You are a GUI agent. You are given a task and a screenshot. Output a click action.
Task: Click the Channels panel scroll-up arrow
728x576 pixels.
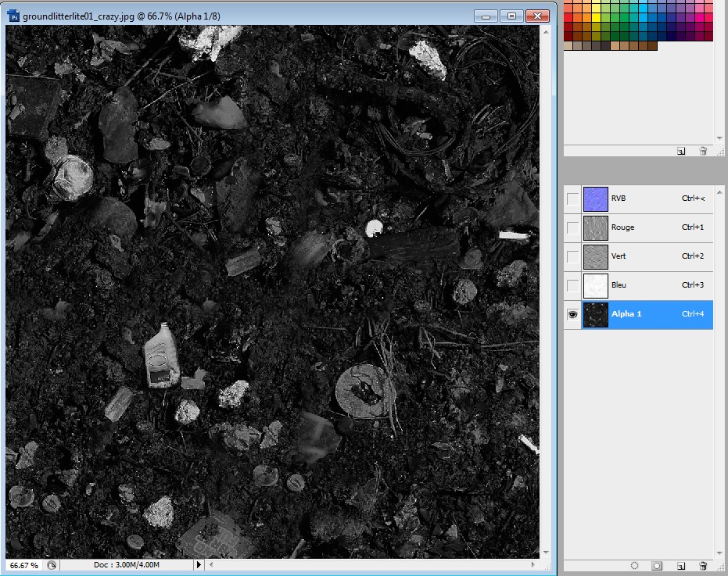(719, 192)
